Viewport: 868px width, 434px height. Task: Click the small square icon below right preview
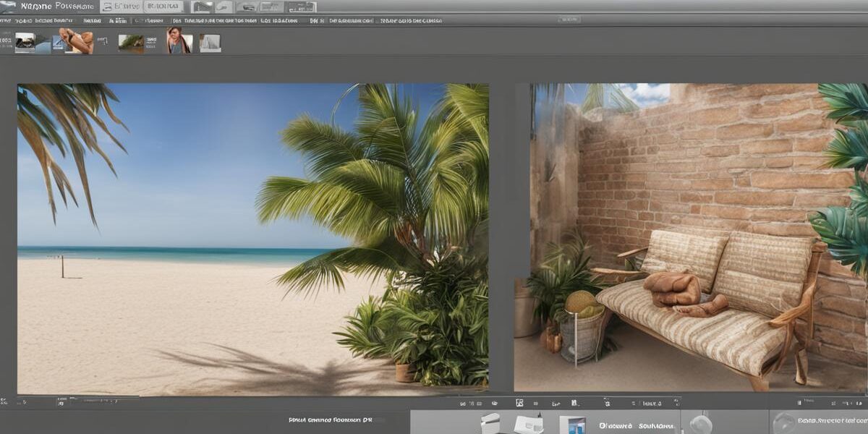519,403
